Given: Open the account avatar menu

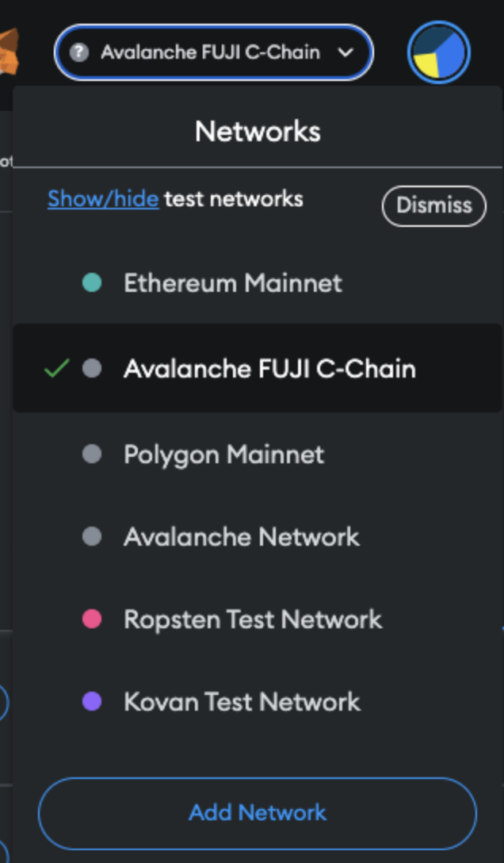Looking at the screenshot, I should click(438, 52).
